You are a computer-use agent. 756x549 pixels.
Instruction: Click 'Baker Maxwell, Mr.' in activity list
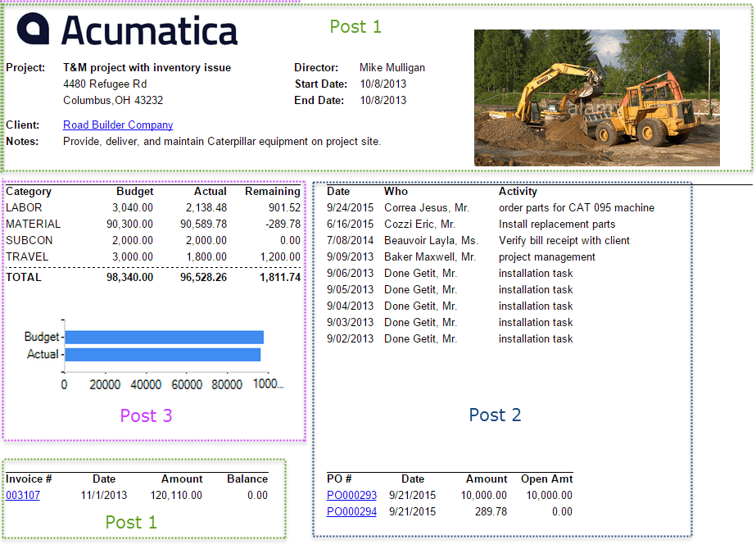tap(429, 256)
